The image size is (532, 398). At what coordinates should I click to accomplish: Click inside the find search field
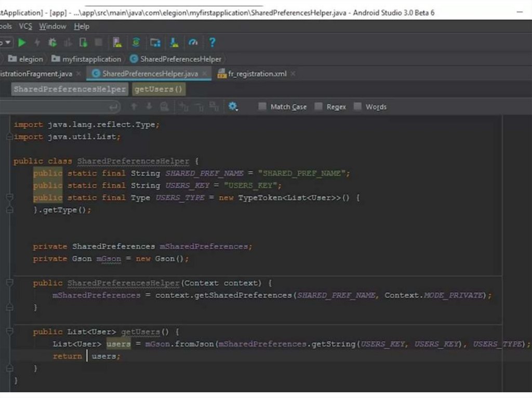click(x=57, y=106)
